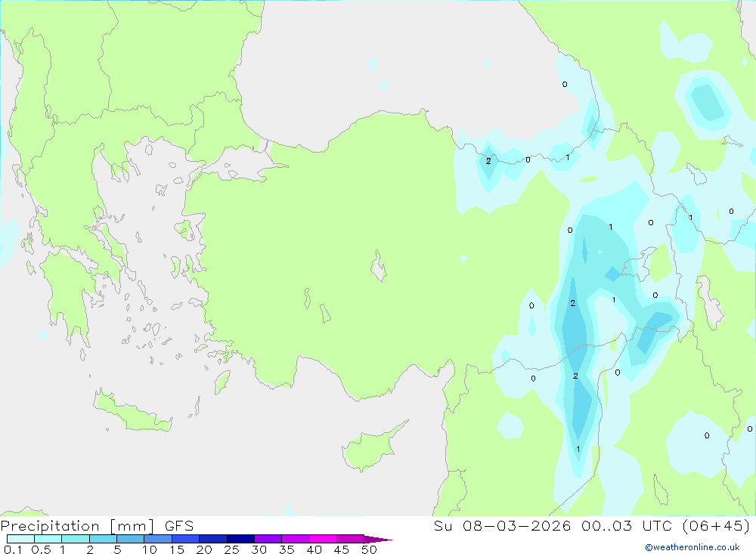Pick the 20–25 mm dark blue swatch
Image resolution: width=756 pixels, height=554 pixels.
213,539
